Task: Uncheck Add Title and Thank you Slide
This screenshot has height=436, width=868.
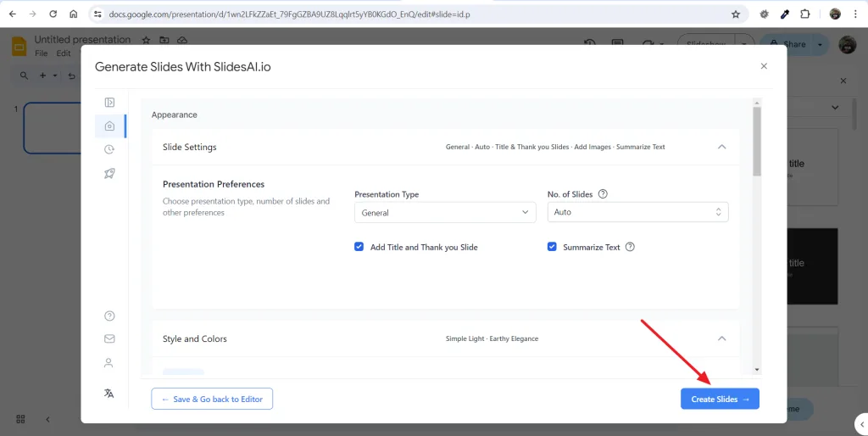Action: 359,247
